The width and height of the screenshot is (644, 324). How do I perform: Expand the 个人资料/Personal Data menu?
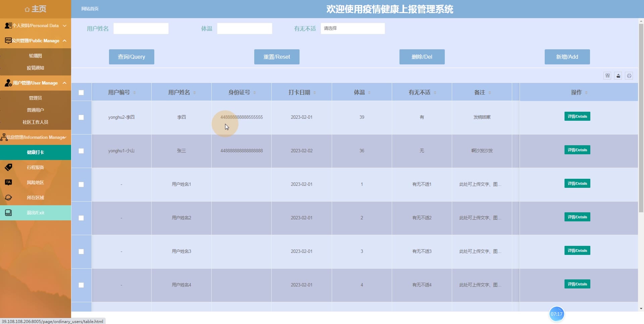click(36, 25)
